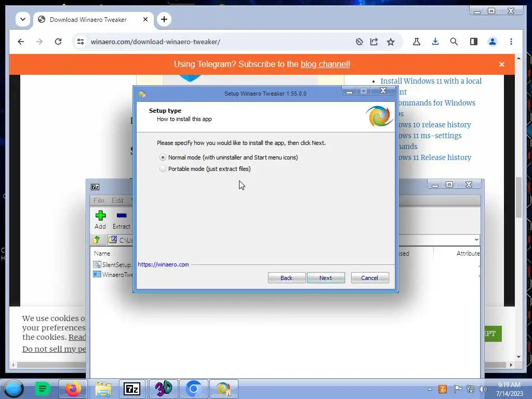Click the page scroll right arrow
This screenshot has height=399, width=532.
tap(511, 365)
